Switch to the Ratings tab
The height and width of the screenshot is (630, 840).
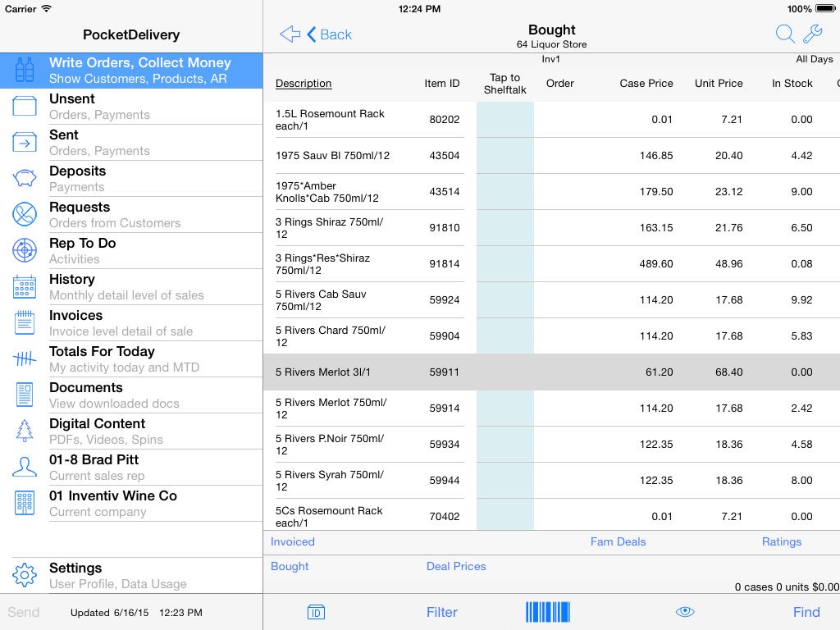coord(782,541)
